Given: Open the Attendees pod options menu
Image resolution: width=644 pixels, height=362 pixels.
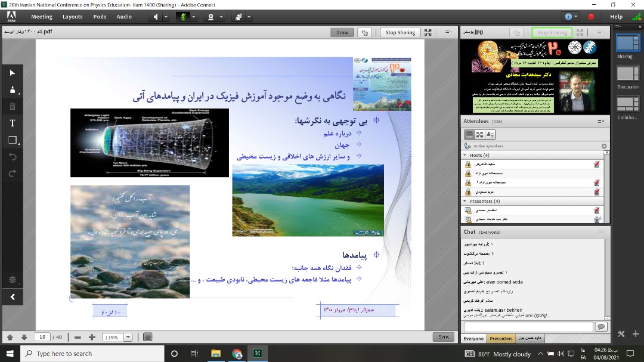Looking at the screenshot, I should [x=600, y=121].
